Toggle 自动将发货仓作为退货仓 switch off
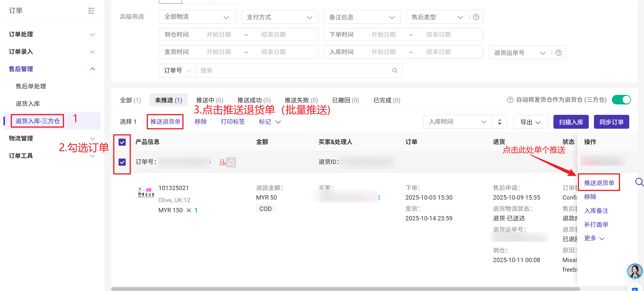Screen dimensions: 644x291 tap(621, 100)
